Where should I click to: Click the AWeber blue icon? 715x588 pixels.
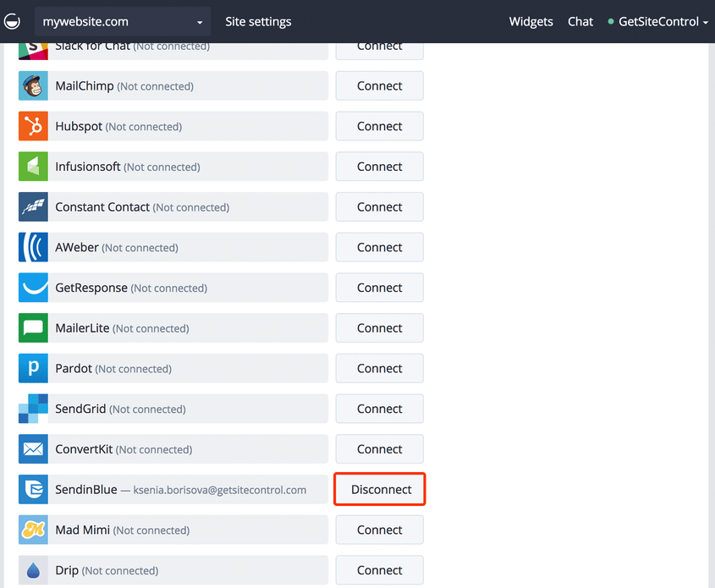(33, 247)
